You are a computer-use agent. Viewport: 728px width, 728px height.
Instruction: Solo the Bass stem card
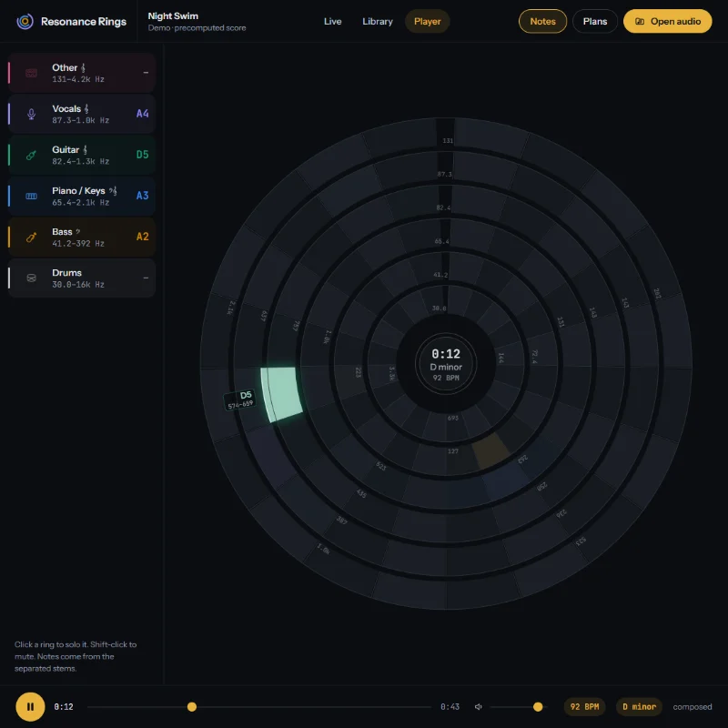click(x=82, y=237)
